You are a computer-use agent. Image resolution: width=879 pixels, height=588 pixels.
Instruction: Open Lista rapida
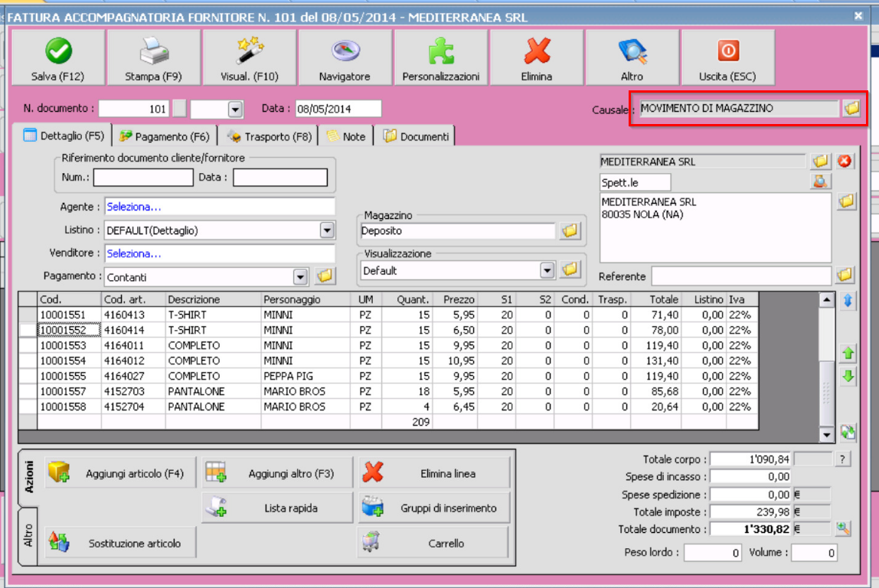click(277, 508)
